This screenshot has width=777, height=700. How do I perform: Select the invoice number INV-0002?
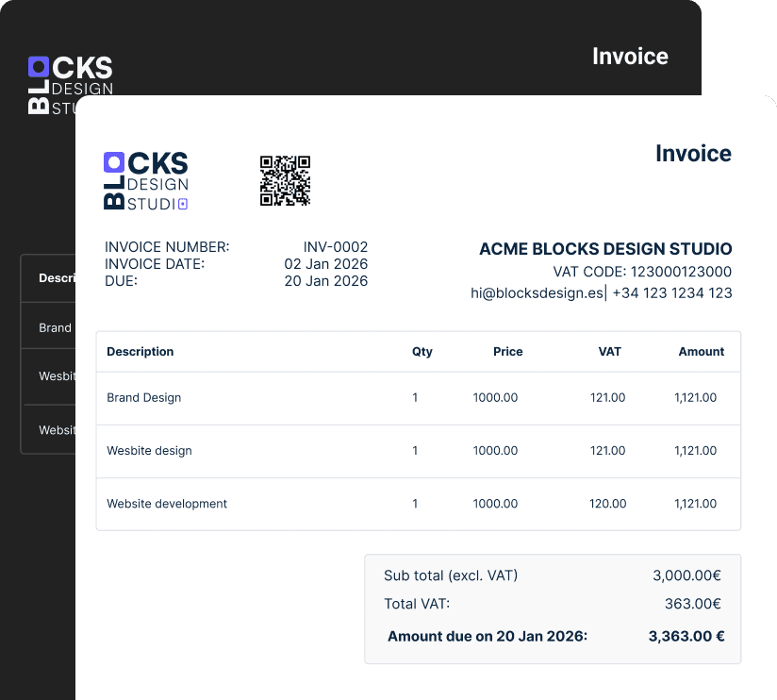coord(336,247)
